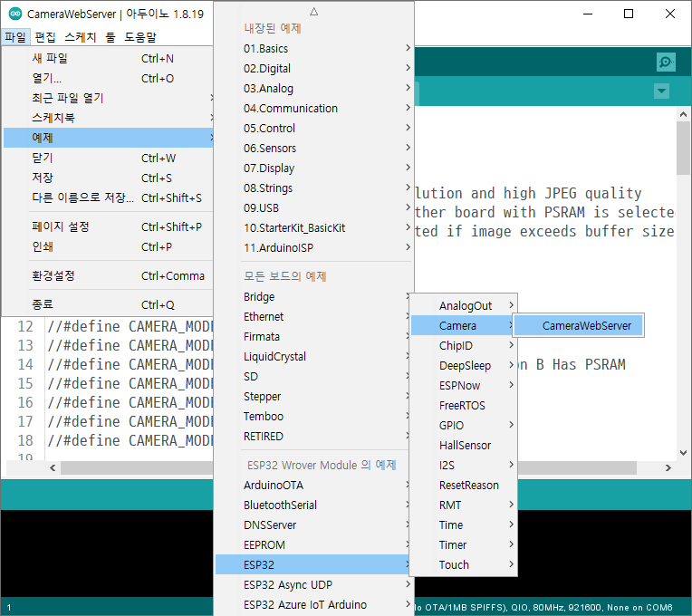Expand 04.Communication examples
The width and height of the screenshot is (692, 616).
pyautogui.click(x=314, y=108)
